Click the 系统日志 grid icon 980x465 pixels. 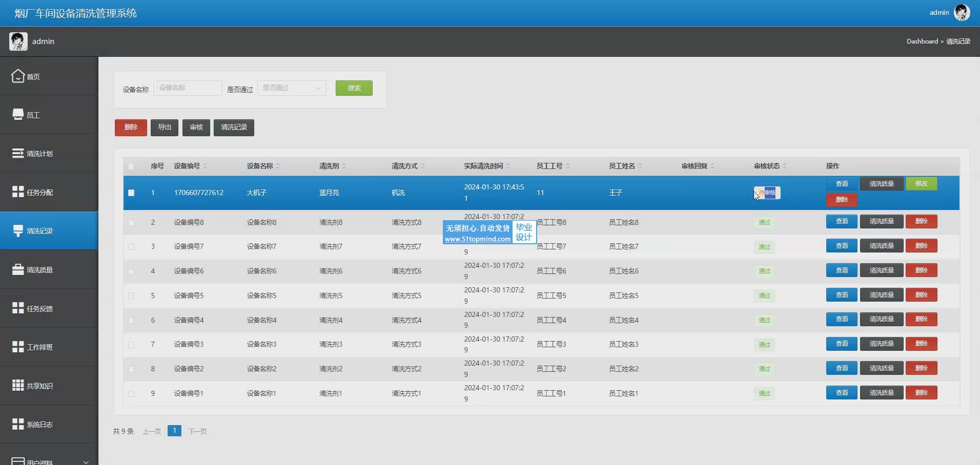[x=18, y=424]
